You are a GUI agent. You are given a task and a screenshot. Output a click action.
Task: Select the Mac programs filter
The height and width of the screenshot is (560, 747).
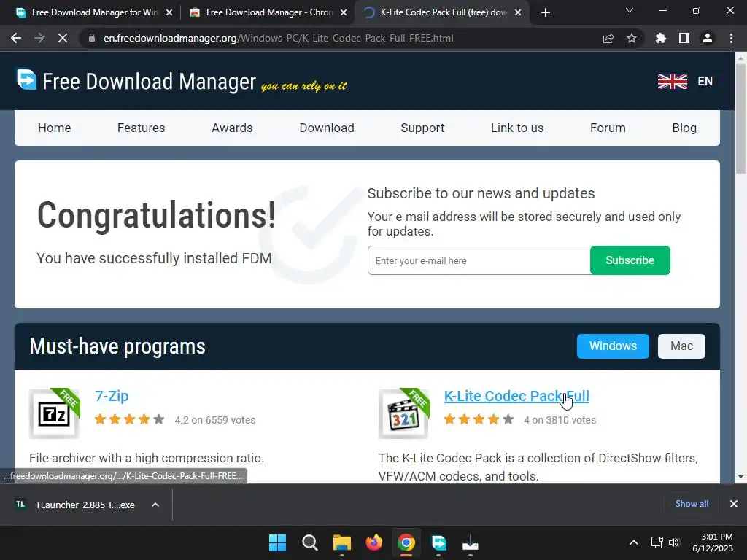[x=681, y=346]
